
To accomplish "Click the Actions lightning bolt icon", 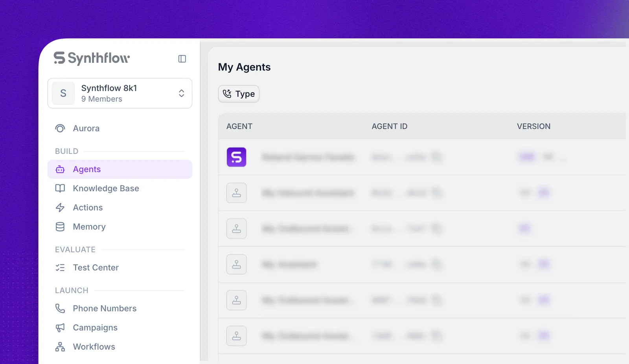I will (x=60, y=208).
